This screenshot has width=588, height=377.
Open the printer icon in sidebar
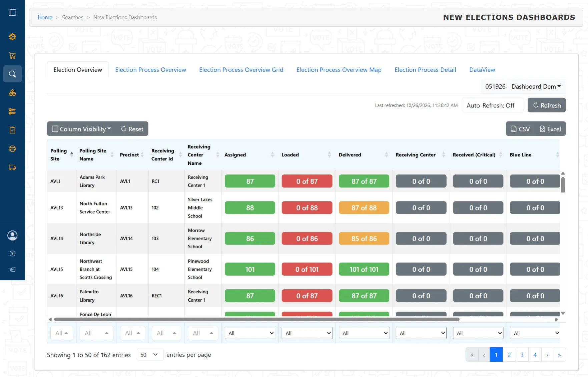[12, 149]
